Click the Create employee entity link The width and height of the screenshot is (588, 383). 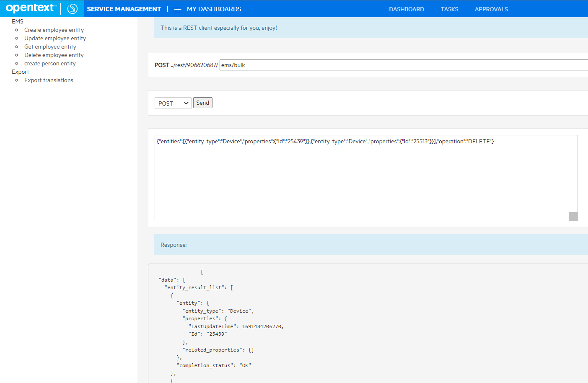coord(54,30)
